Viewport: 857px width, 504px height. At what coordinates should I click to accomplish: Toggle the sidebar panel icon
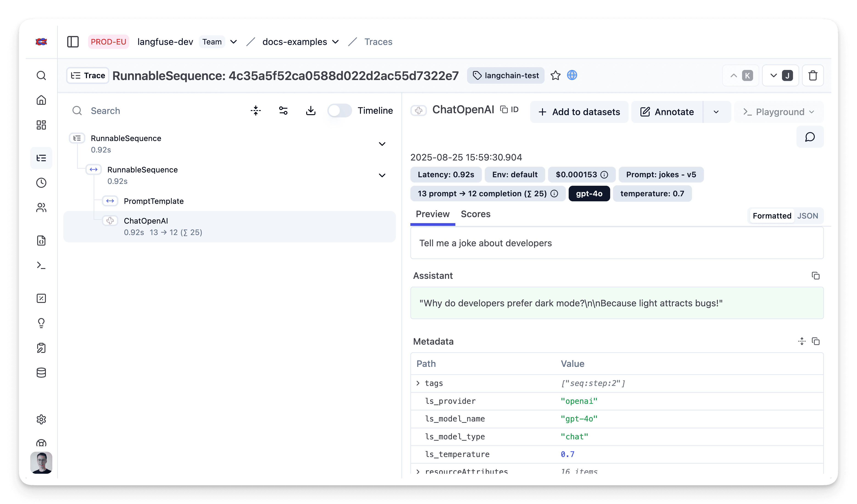(x=73, y=42)
